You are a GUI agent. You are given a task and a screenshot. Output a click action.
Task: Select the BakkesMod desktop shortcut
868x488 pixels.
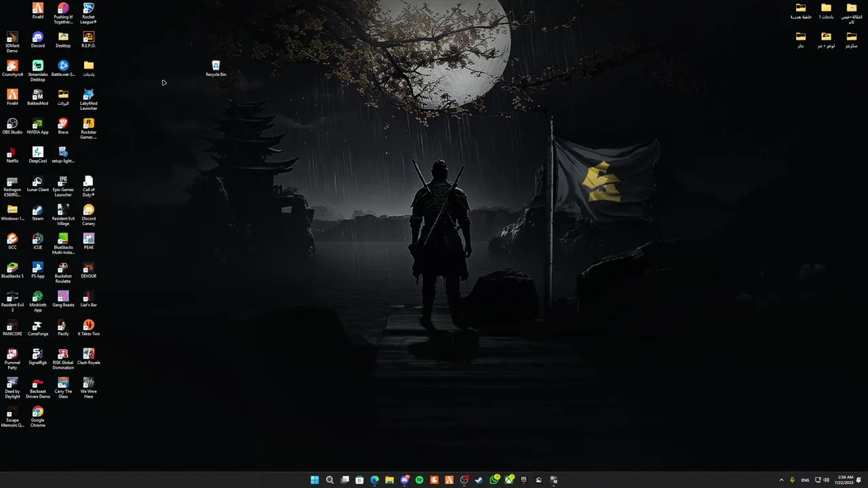tap(37, 98)
